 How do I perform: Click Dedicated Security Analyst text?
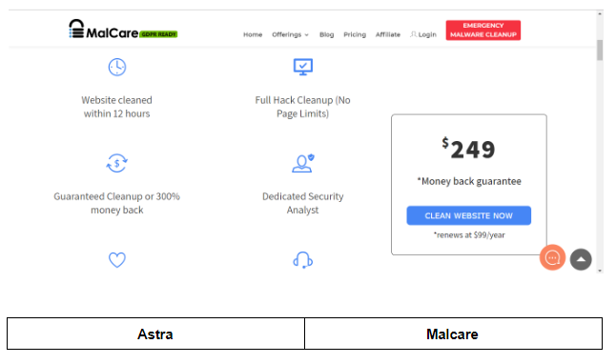pos(302,203)
